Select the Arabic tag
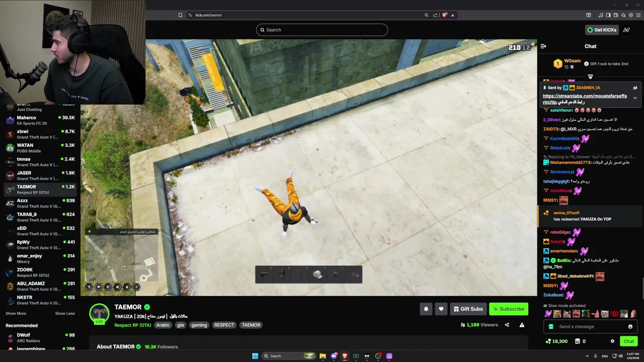Screen dimensions: 644x362 pyautogui.click(x=163, y=325)
